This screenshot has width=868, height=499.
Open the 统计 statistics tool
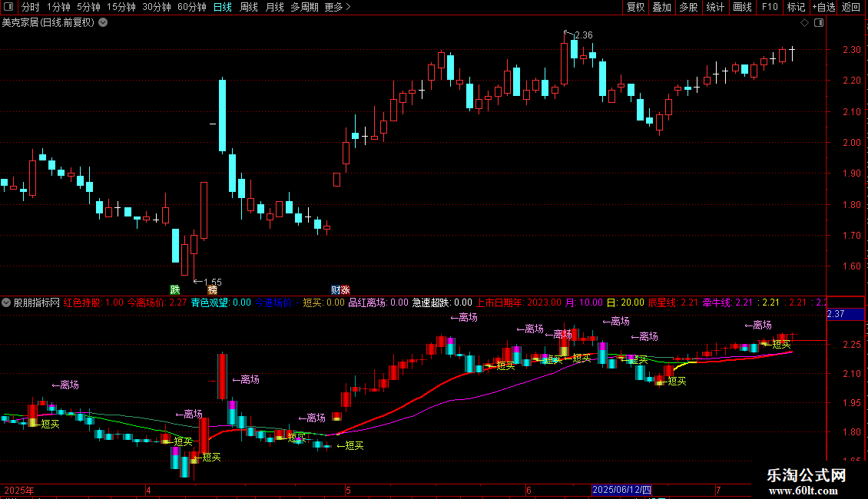click(715, 7)
